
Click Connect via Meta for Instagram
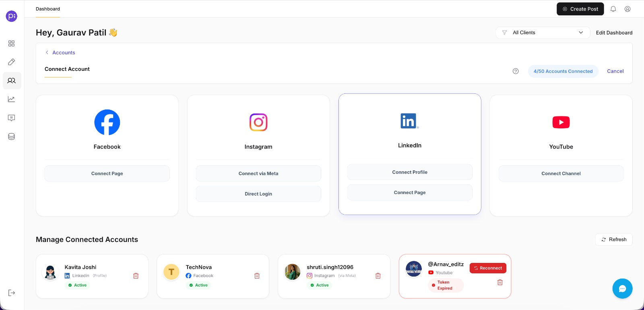point(258,174)
